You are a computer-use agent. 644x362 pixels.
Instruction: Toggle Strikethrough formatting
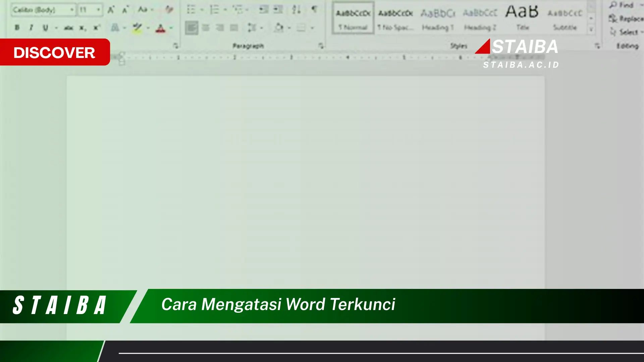pyautogui.click(x=68, y=28)
